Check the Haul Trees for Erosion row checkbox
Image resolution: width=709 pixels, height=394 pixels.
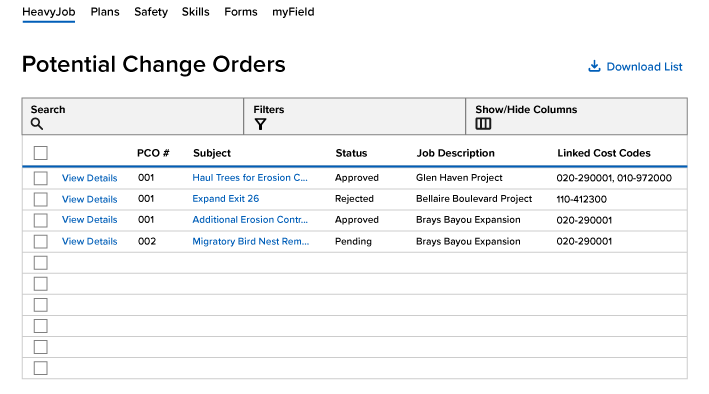click(x=41, y=178)
